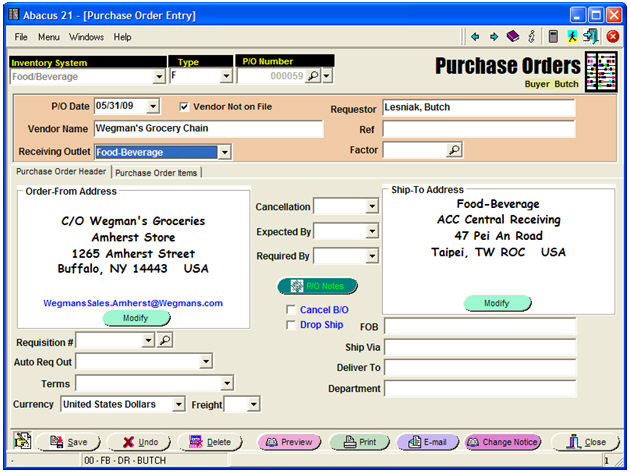This screenshot has height=473, width=630.
Task: Click the exit door icon
Action: (591, 37)
